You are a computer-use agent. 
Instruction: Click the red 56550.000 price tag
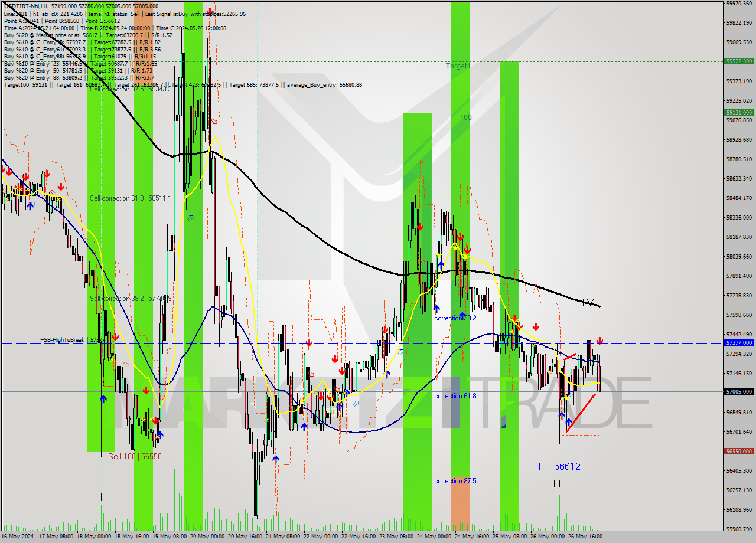(739, 452)
